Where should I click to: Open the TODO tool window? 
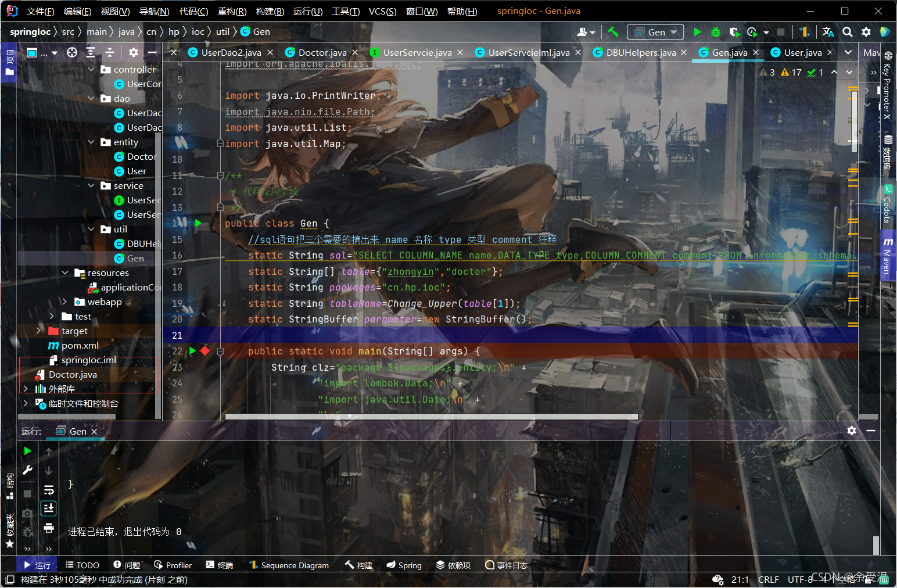82,565
